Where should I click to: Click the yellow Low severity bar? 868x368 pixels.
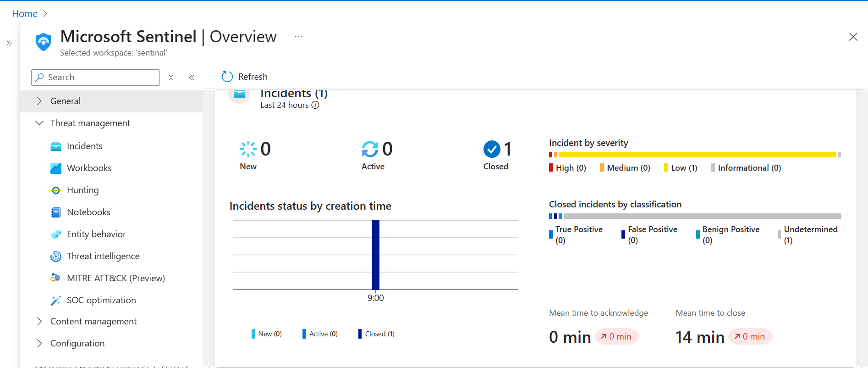[697, 155]
